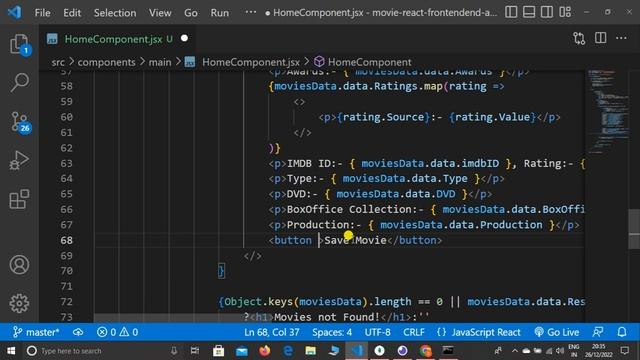The image size is (640, 360).
Task: Open Windows Start menu
Action: (11, 351)
